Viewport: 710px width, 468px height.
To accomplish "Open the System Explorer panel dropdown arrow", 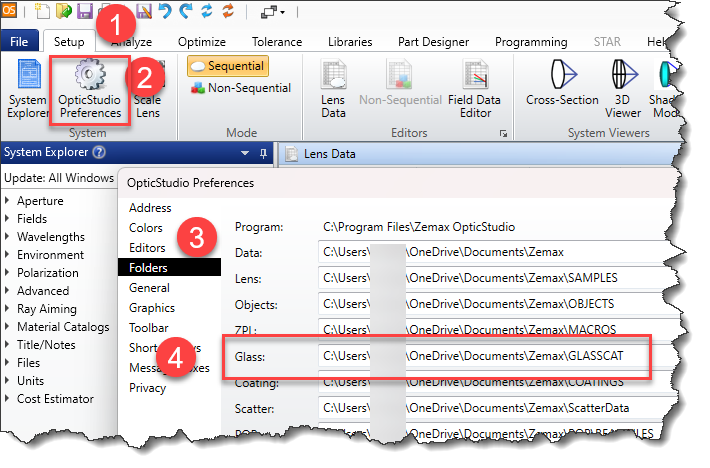I will [244, 153].
